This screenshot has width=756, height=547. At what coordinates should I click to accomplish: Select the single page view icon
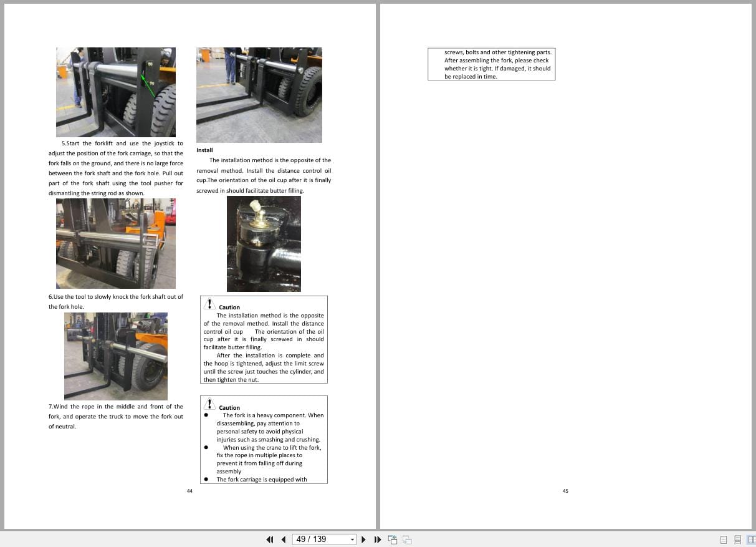point(724,540)
